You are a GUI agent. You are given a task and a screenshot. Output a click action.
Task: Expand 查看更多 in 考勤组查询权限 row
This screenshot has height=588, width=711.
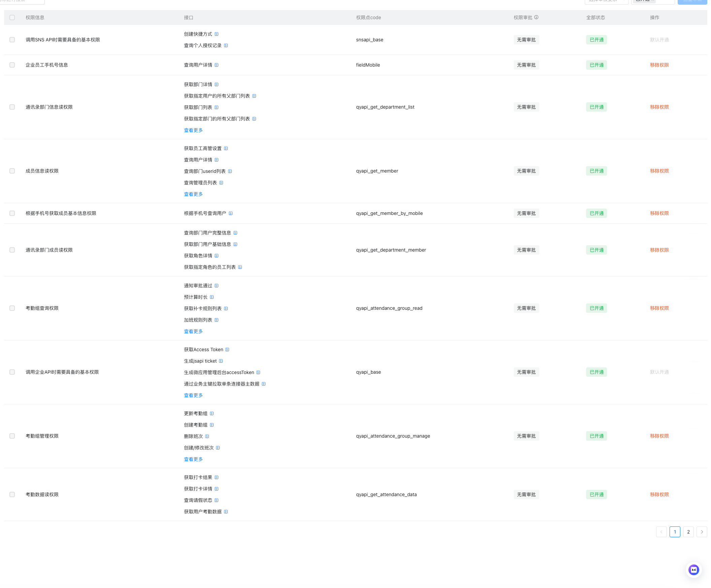(x=193, y=332)
